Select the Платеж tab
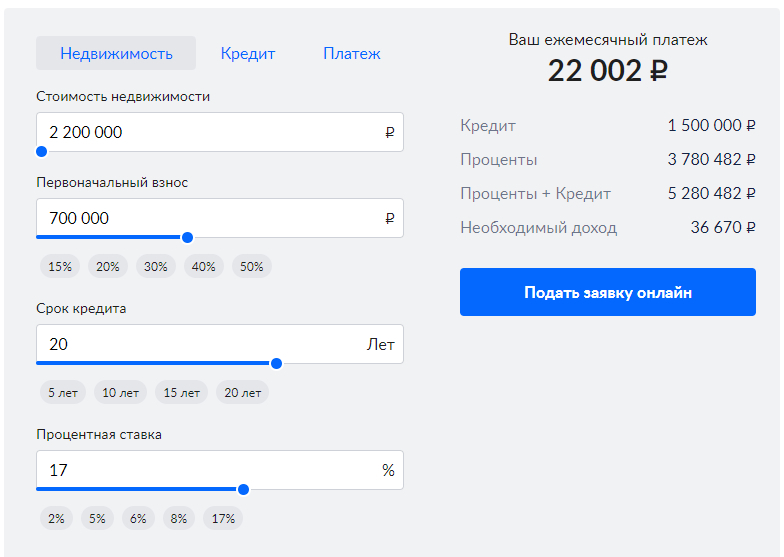Screen dimensions: 784x557 pyautogui.click(x=352, y=54)
